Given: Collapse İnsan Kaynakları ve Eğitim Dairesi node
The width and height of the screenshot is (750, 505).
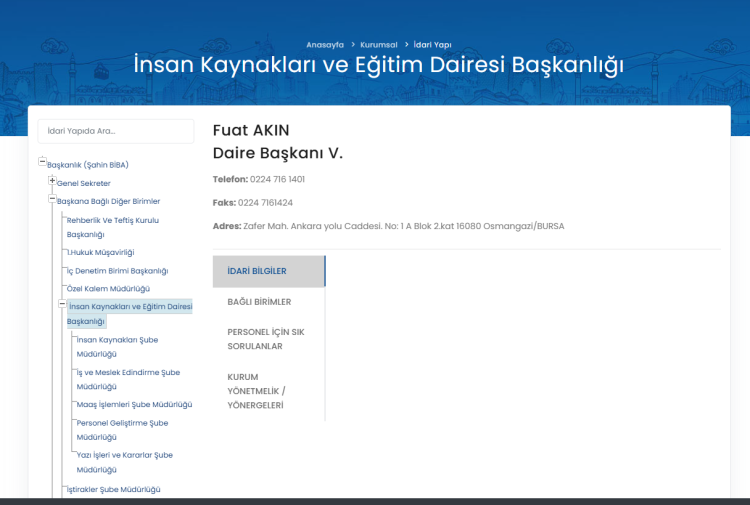Looking at the screenshot, I should (62, 303).
